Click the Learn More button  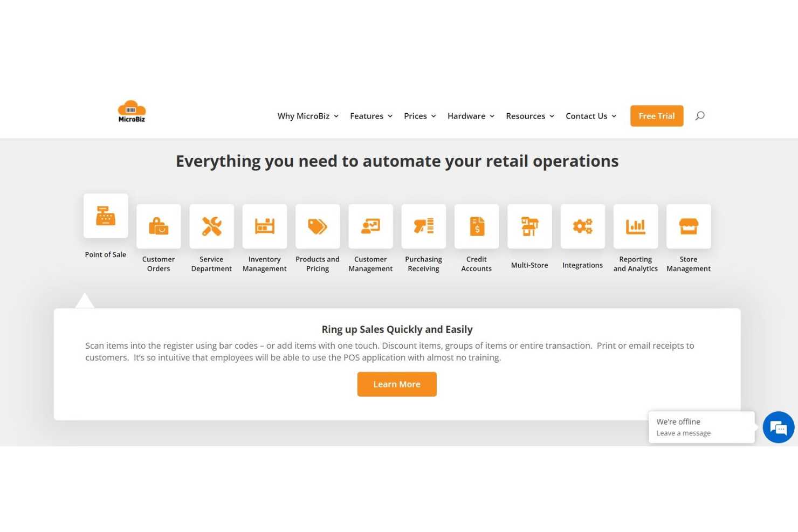point(397,384)
